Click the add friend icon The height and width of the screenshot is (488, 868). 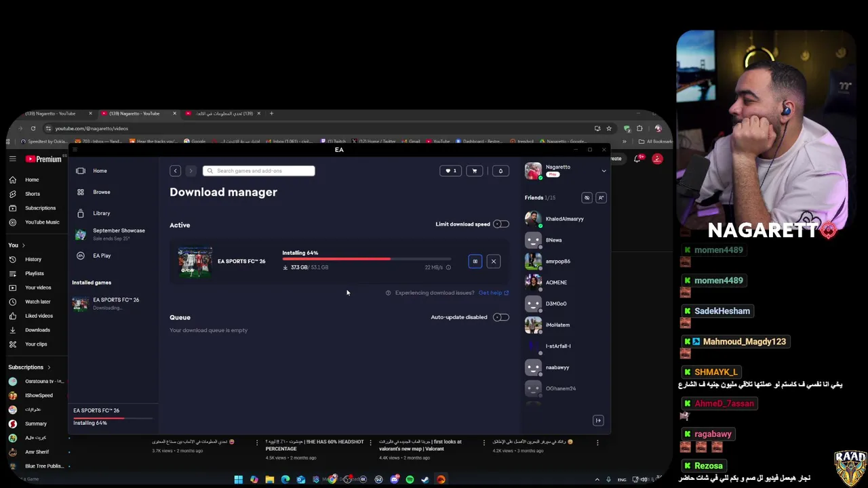601,198
